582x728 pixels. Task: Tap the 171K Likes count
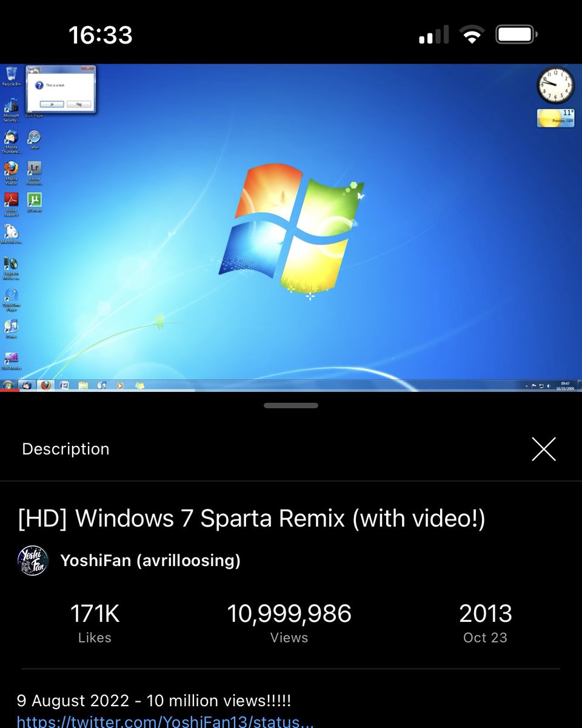95,622
